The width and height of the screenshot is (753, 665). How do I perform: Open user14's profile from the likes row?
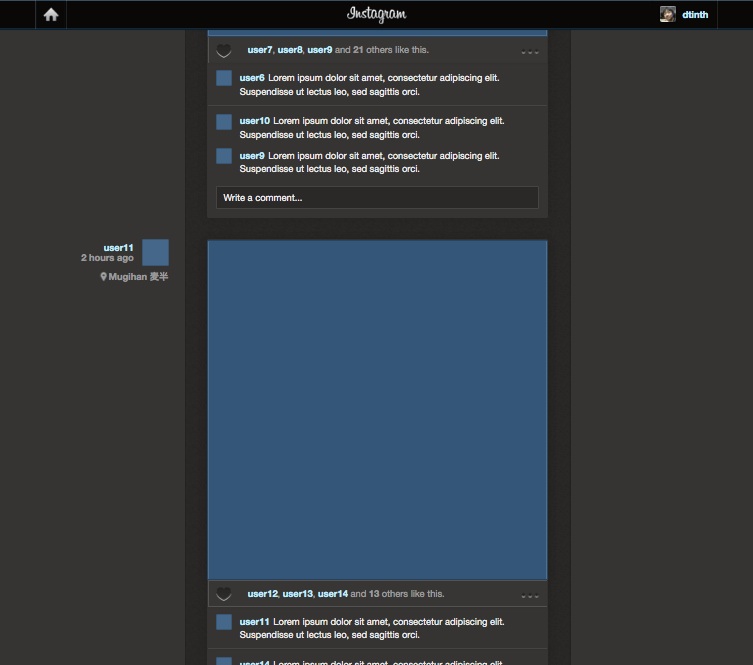click(333, 594)
